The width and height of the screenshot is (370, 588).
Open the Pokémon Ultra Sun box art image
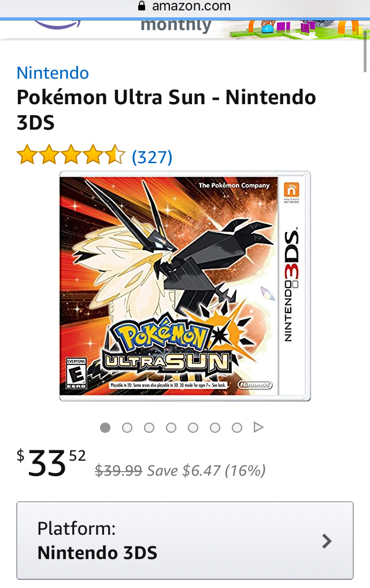185,286
